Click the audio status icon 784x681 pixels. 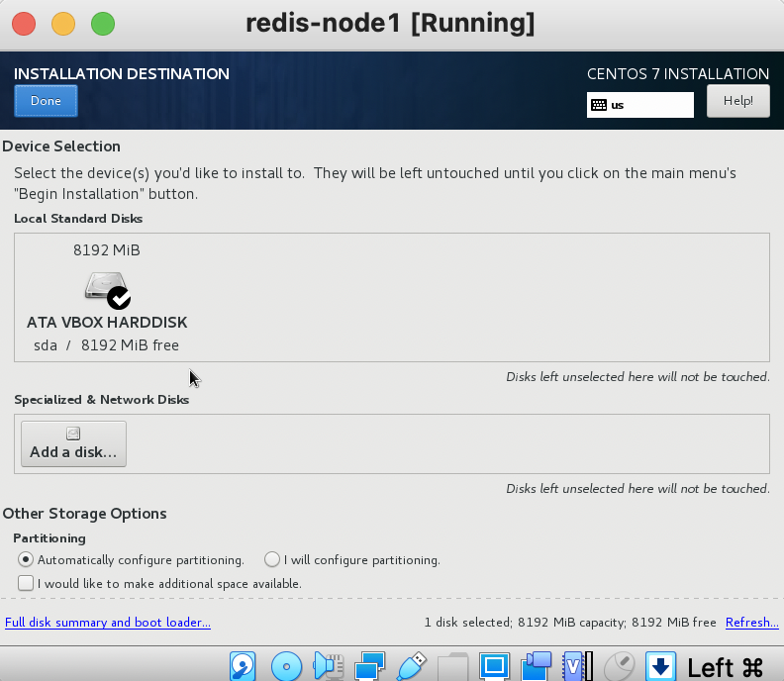point(328,666)
